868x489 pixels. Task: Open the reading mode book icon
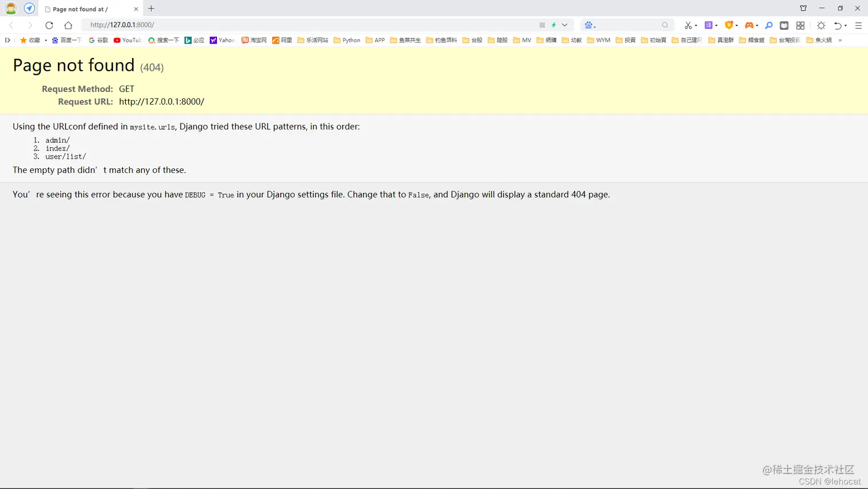784,25
